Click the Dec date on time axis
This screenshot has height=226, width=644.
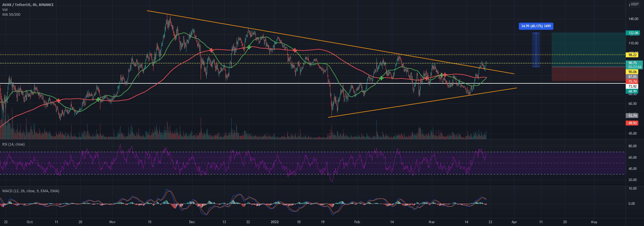pyautogui.click(x=192, y=222)
